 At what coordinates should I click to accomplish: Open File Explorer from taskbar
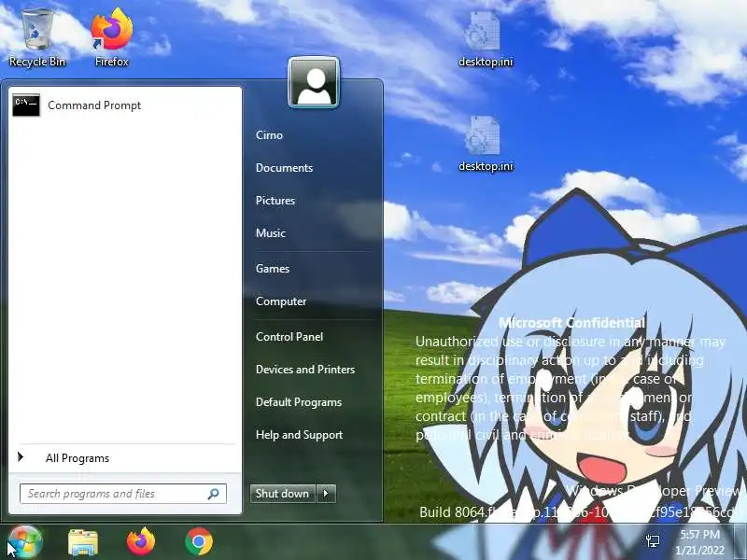(83, 542)
